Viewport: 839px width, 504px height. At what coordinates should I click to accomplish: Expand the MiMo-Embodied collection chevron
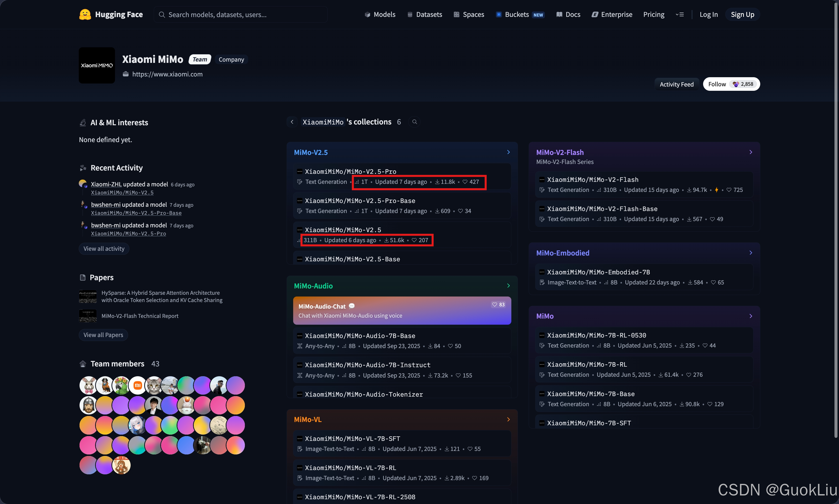pos(751,253)
